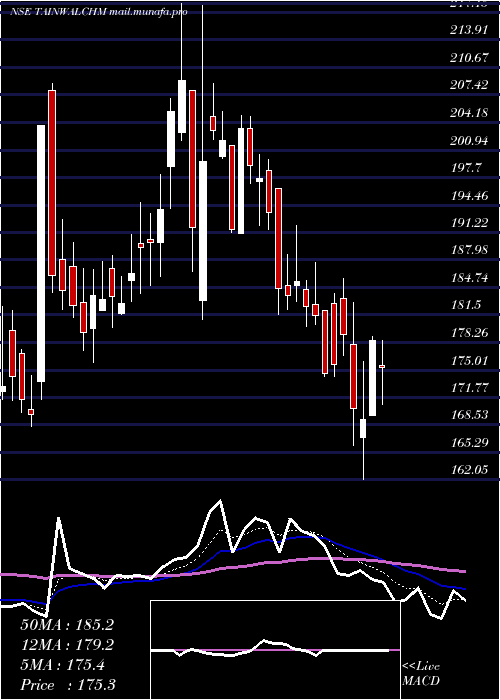Click the MACD inset chart panel
Screen dimensions: 500x700
pyautogui.click(x=275, y=650)
